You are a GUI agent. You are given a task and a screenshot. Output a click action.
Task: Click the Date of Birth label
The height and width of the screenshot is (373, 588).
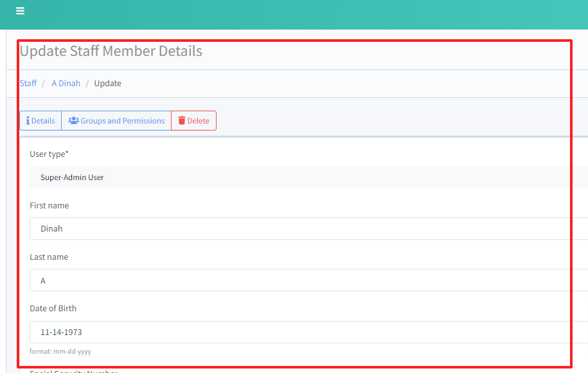pyautogui.click(x=53, y=309)
